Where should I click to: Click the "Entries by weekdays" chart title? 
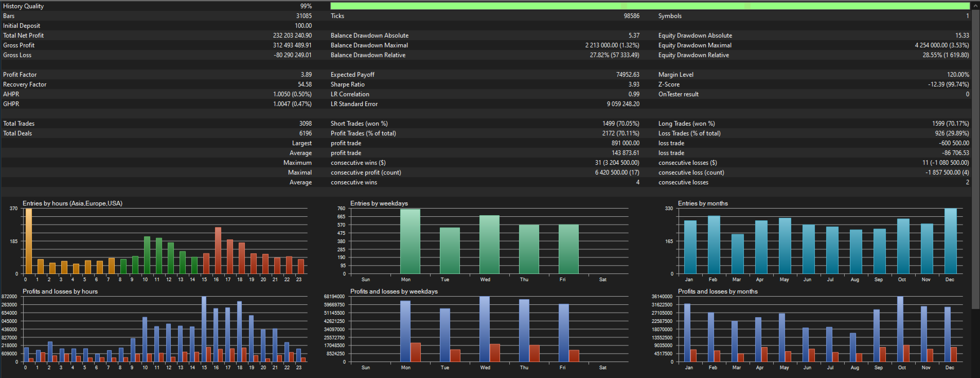pos(379,203)
